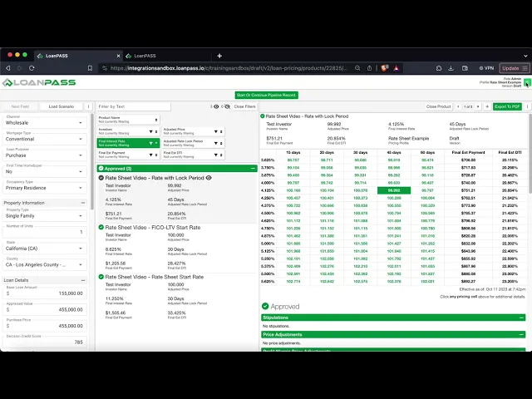Show visible products with the eye icon
Image resolution: width=532 pixels, height=399 pixels.
tap(216, 106)
